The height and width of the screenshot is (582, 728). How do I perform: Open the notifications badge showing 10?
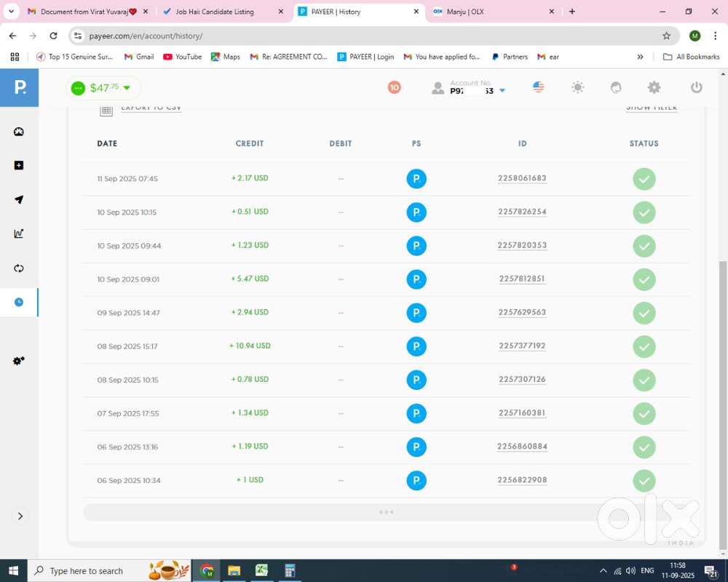coord(394,87)
